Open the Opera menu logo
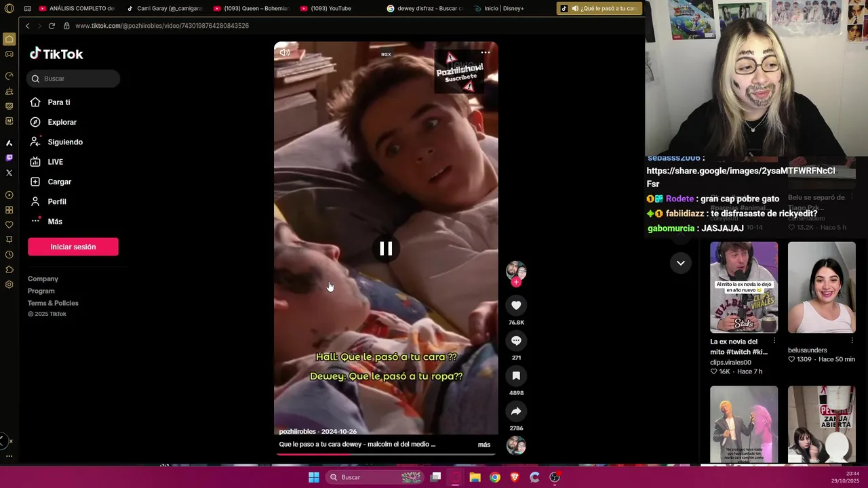Viewport: 868px width, 488px height. (x=9, y=8)
